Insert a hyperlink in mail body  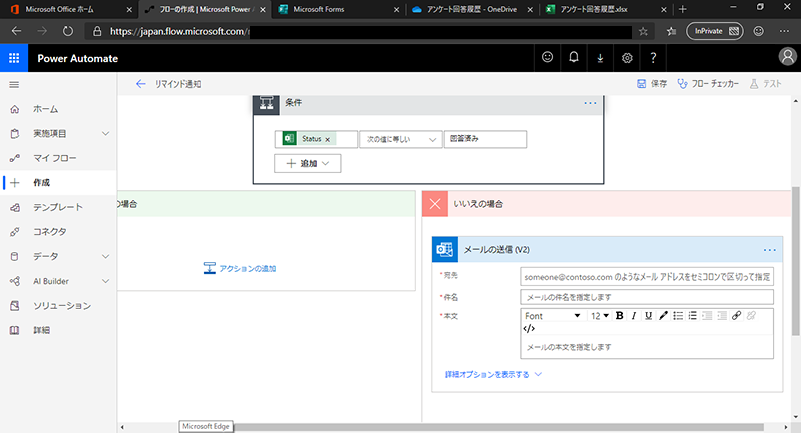(736, 316)
